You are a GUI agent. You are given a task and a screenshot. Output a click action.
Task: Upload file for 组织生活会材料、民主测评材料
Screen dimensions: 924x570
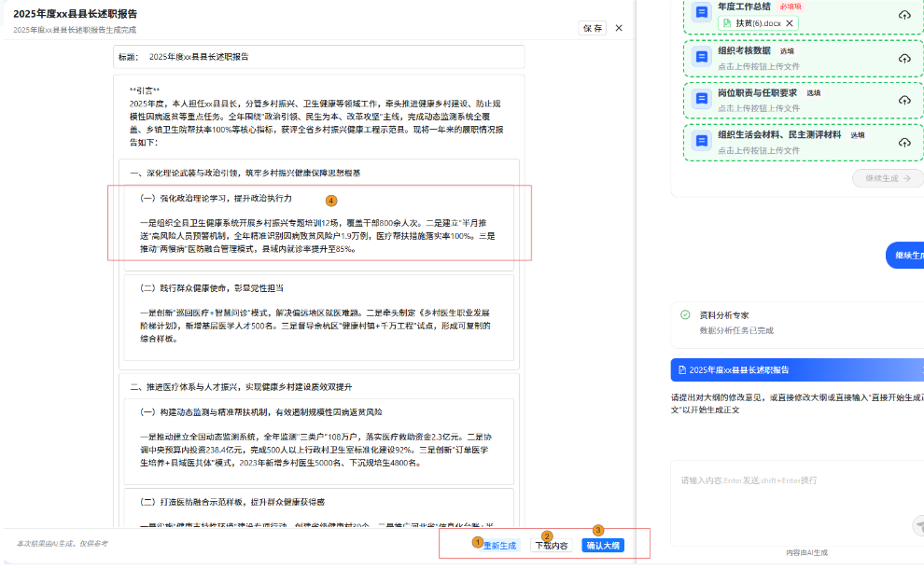point(903,142)
